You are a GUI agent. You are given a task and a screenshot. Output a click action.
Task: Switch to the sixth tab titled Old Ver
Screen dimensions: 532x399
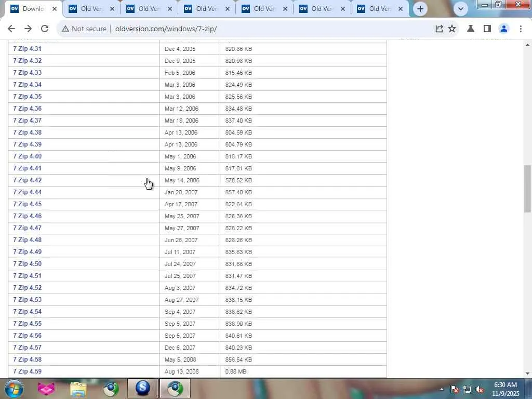tap(322, 9)
